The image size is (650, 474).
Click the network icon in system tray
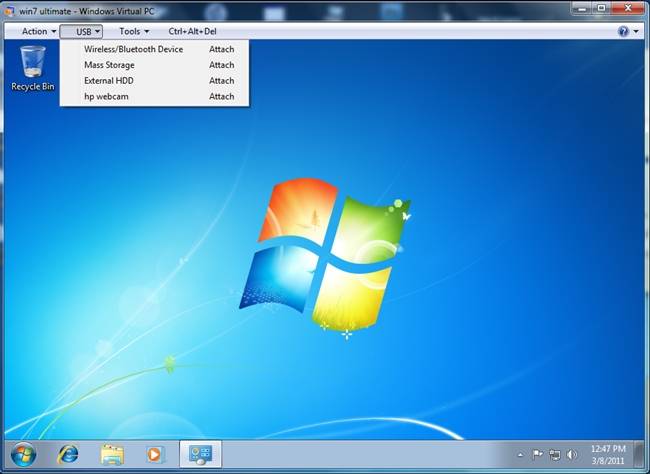pyautogui.click(x=555, y=455)
